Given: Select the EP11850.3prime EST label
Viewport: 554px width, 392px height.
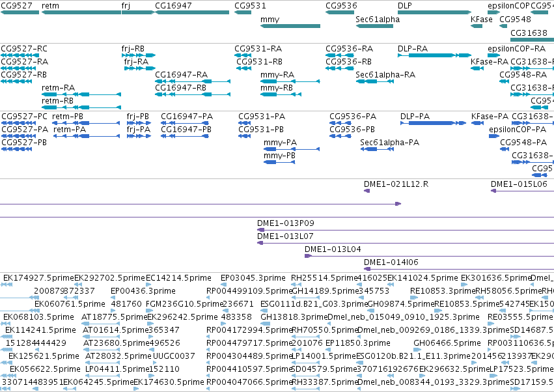Looking at the screenshot, I should [357, 343].
